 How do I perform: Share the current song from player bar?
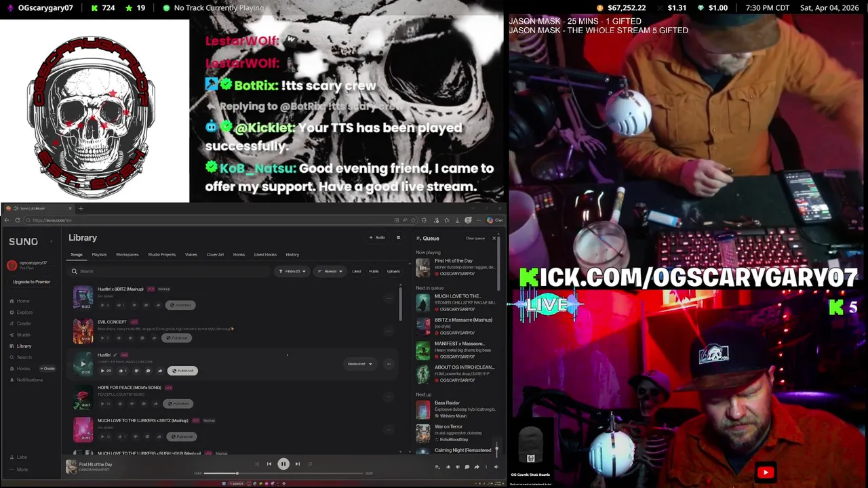[x=477, y=467]
